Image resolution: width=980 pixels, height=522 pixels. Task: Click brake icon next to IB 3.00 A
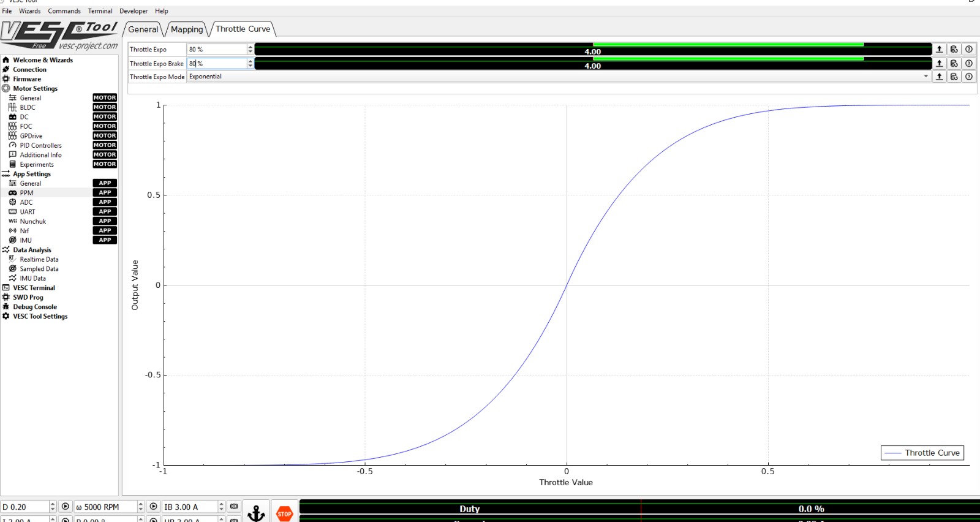click(x=233, y=507)
